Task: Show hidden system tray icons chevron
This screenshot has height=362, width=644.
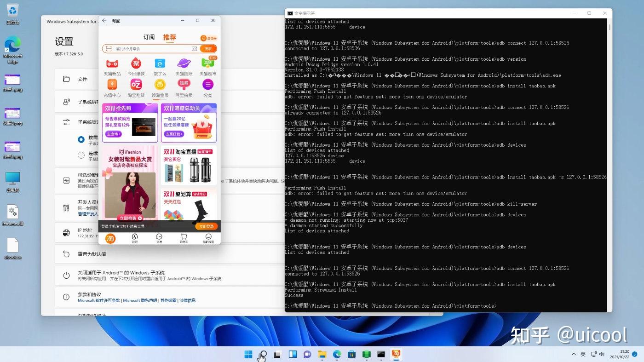Action: [574, 354]
